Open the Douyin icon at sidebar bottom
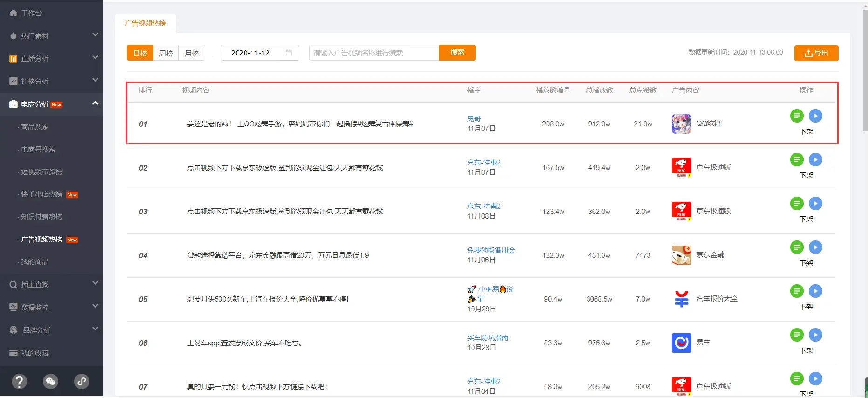This screenshot has width=868, height=398. (x=82, y=382)
